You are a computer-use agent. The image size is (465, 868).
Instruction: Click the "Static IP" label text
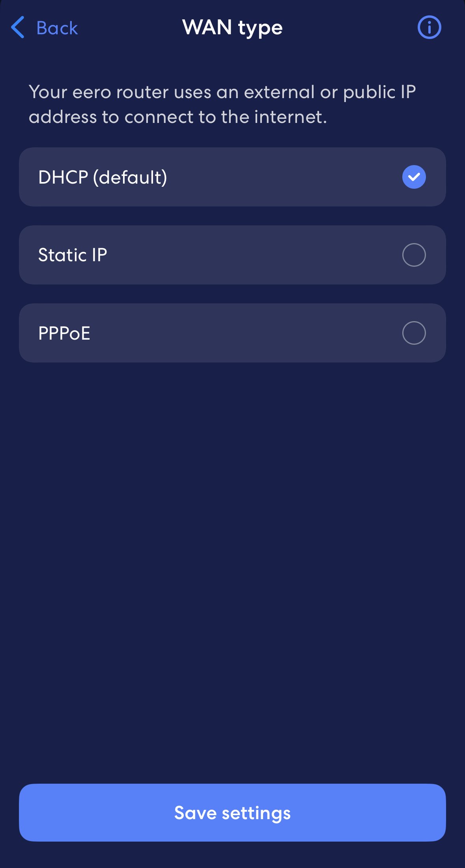tap(73, 255)
